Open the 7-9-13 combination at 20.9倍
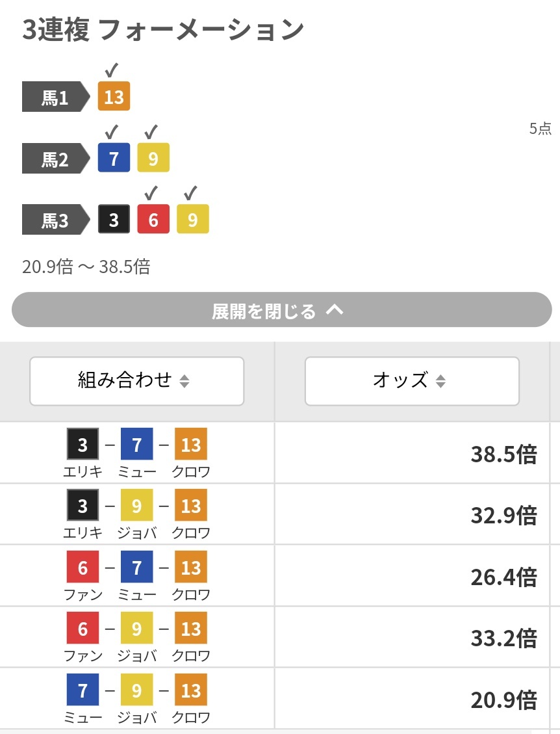Screen dimensions: 560x734 coord(275,698)
